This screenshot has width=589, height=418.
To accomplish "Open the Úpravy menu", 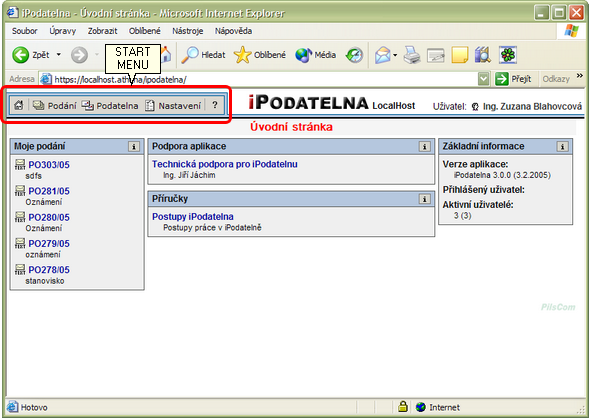I will 62,31.
